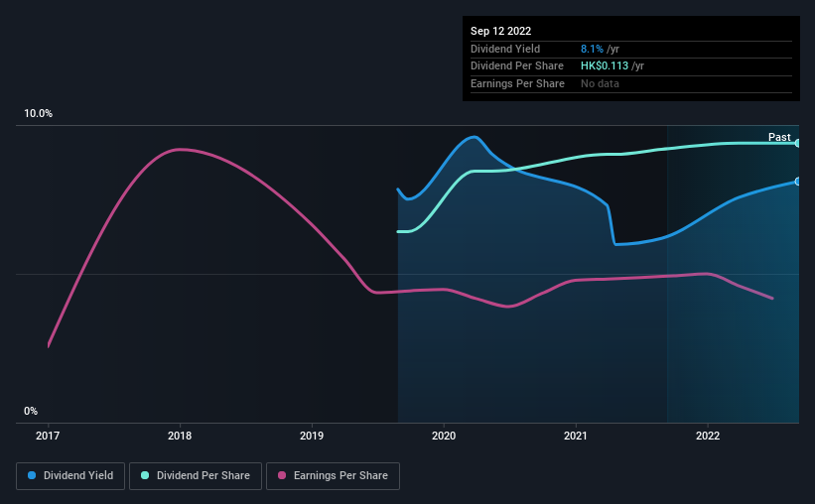Click the blue Dividend Yield legend dot
This screenshot has width=815, height=504.
[x=32, y=475]
